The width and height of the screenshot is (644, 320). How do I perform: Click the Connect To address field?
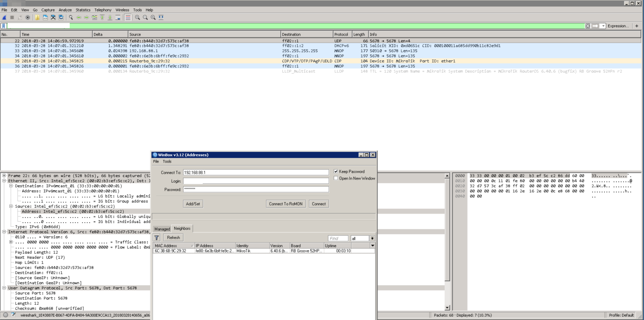[x=256, y=172]
